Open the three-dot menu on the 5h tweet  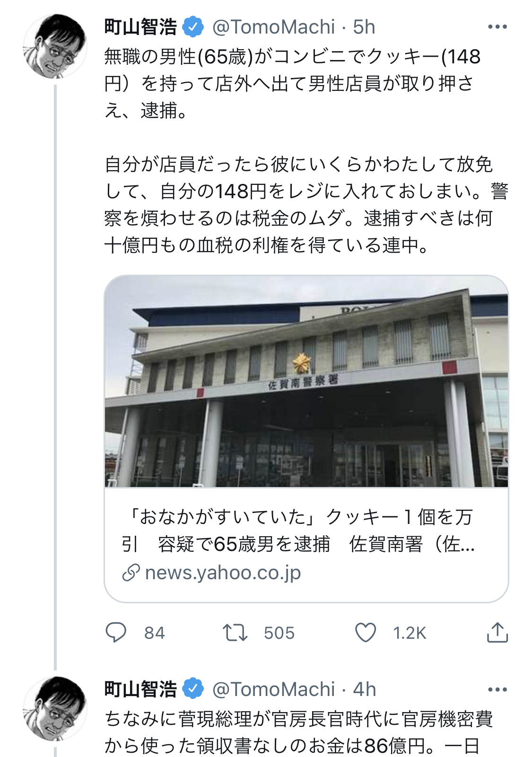(497, 27)
